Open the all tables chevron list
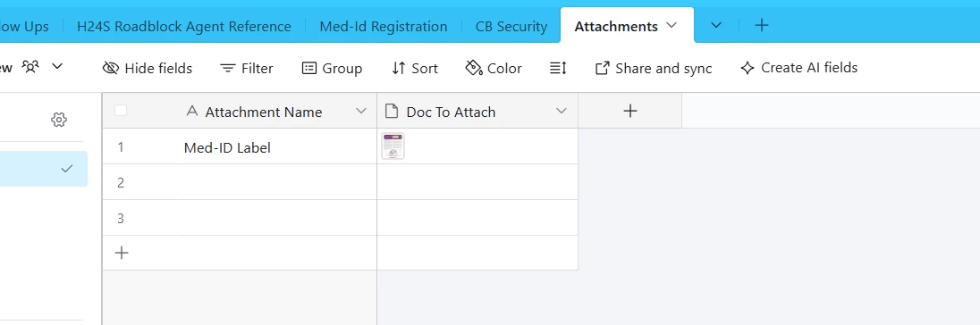Image resolution: width=980 pixels, height=325 pixels. click(x=716, y=26)
